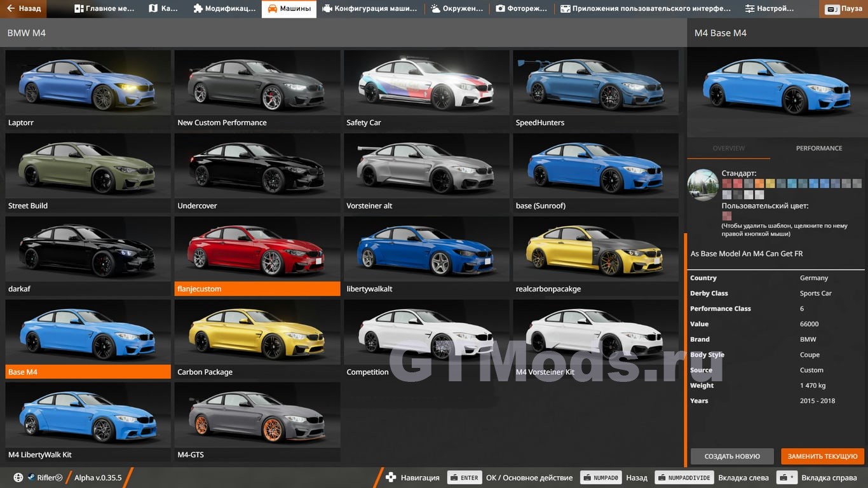
Task: Select the Laptorr car configuration
Action: tap(88, 90)
